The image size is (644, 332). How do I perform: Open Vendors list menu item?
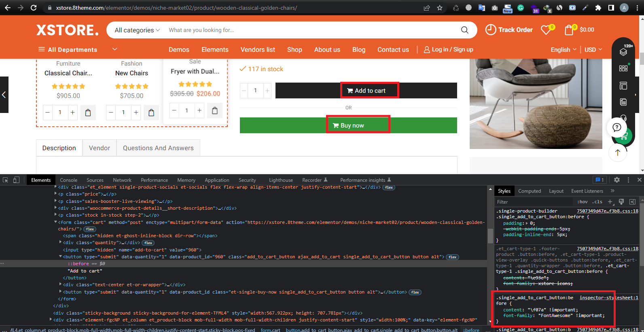pos(258,49)
